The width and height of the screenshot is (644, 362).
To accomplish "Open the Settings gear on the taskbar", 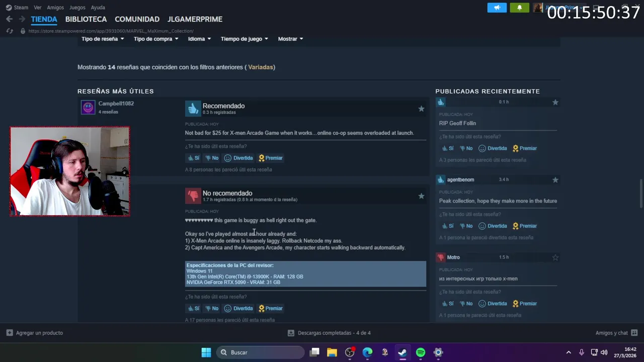I will tap(438, 352).
